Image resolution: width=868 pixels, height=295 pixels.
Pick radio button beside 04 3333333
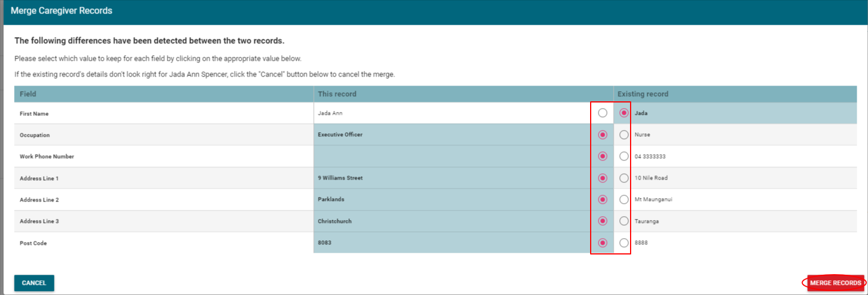point(624,157)
